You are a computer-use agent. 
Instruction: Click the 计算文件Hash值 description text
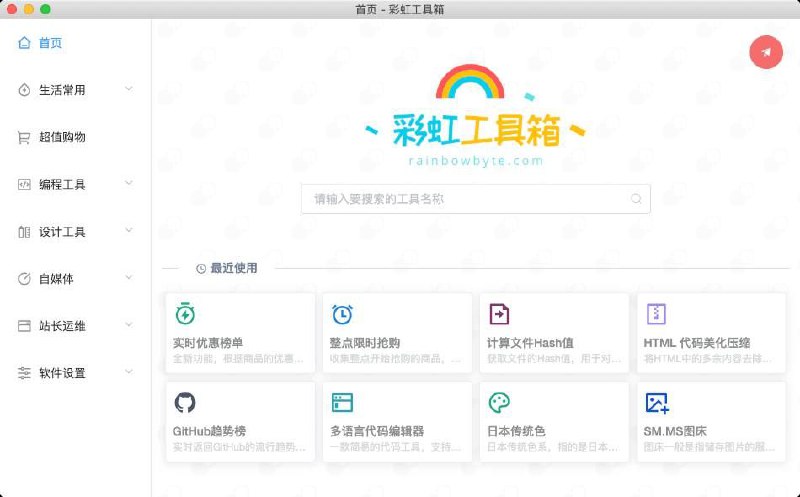[x=554, y=359]
